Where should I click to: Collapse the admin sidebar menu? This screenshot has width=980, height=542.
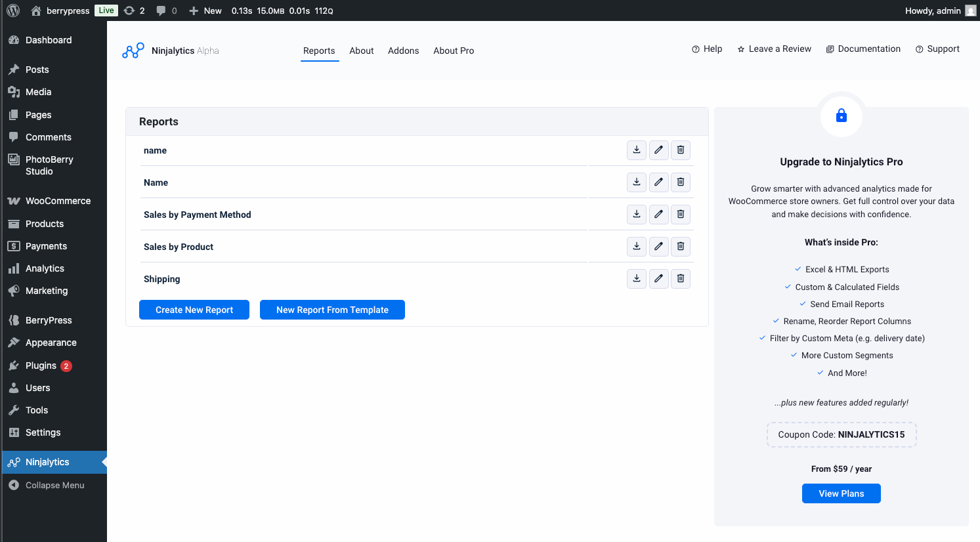coord(54,485)
